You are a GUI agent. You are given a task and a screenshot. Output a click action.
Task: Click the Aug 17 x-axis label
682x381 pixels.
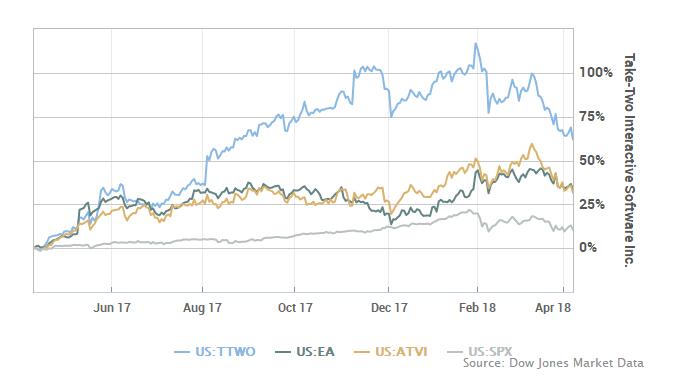point(202,308)
